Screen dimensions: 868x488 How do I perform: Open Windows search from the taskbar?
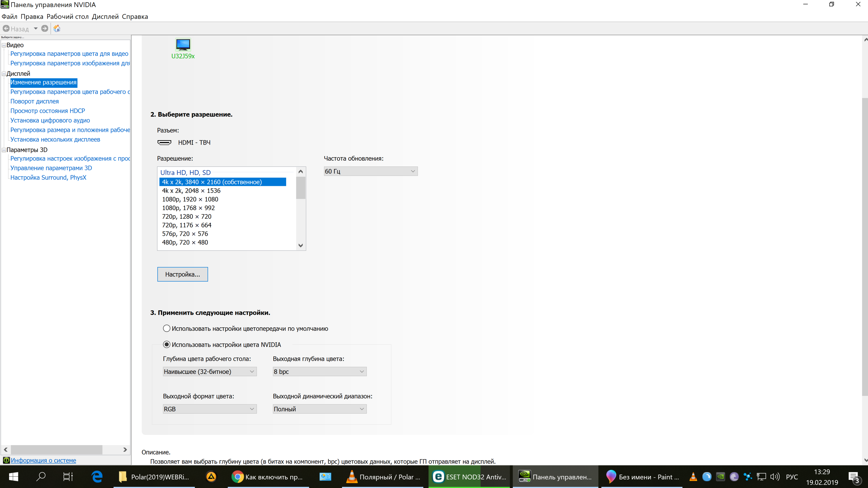[x=41, y=477]
